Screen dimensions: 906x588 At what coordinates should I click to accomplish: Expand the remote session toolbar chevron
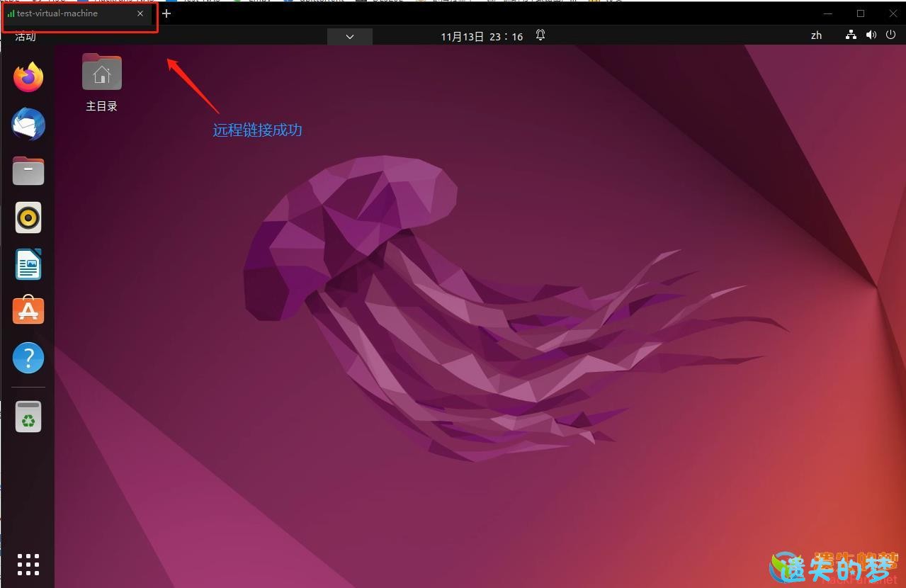click(350, 37)
